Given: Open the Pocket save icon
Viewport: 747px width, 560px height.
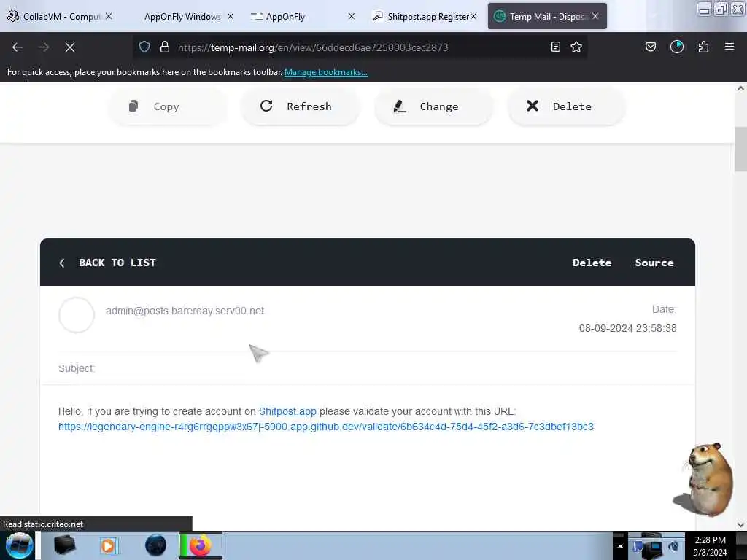Looking at the screenshot, I should 651,47.
